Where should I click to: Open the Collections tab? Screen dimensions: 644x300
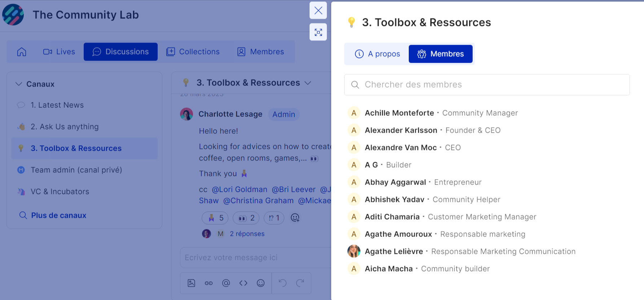click(193, 52)
